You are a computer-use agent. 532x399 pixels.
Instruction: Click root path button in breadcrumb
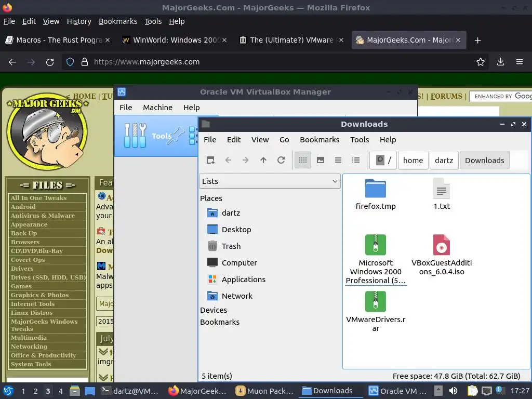[x=383, y=160]
